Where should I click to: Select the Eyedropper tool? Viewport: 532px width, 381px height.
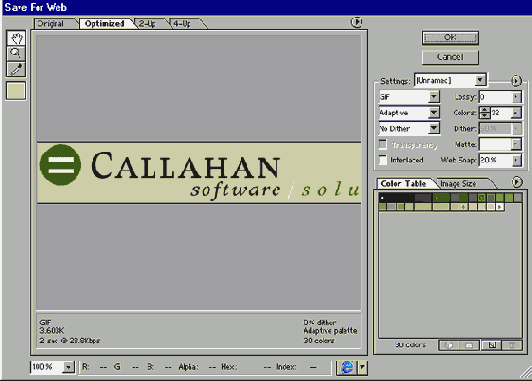16,69
